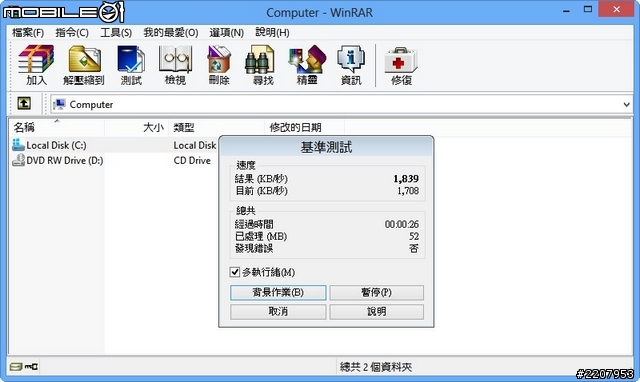Open the 選項(N) menu
This screenshot has height=382, width=640.
point(227,33)
